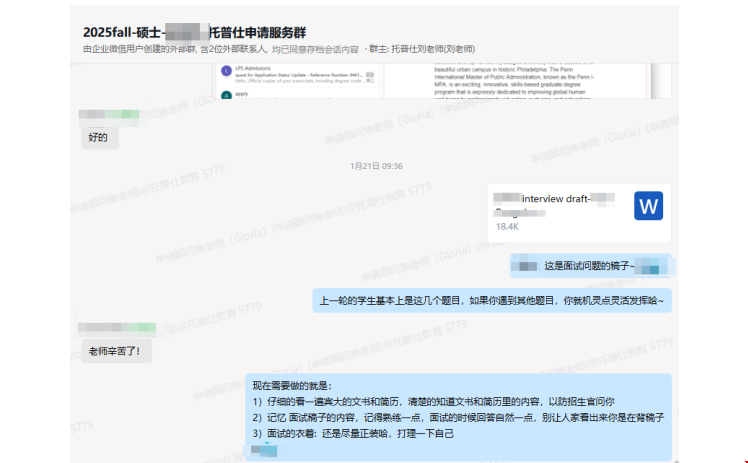The image size is (748, 463).
Task: Click the line 3）面试的衣着
Action: tap(353, 433)
